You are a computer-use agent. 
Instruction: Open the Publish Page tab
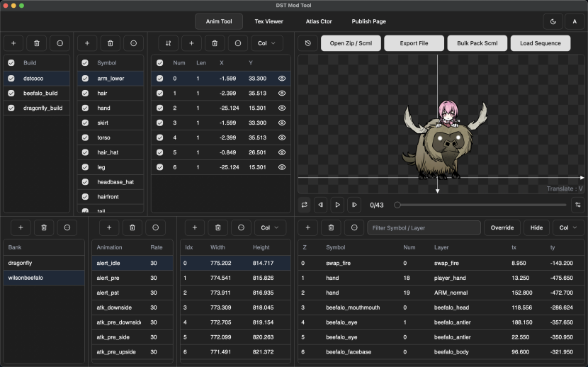368,21
